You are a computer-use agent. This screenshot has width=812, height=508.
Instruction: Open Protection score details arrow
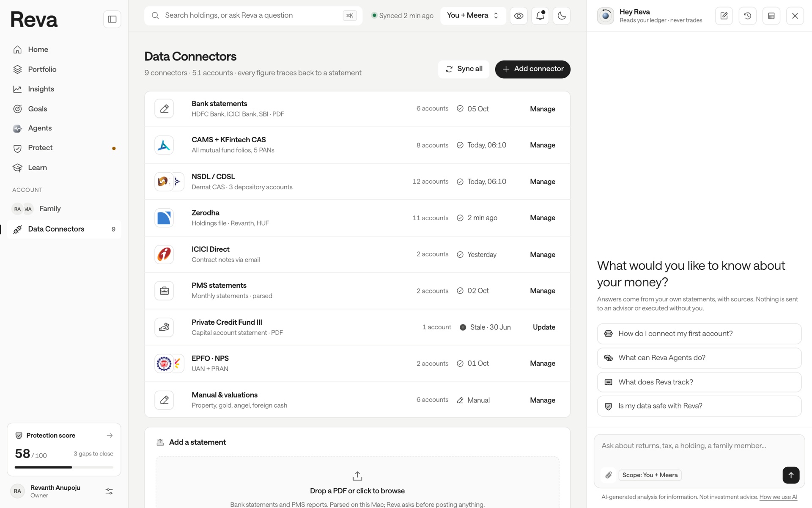(110, 435)
